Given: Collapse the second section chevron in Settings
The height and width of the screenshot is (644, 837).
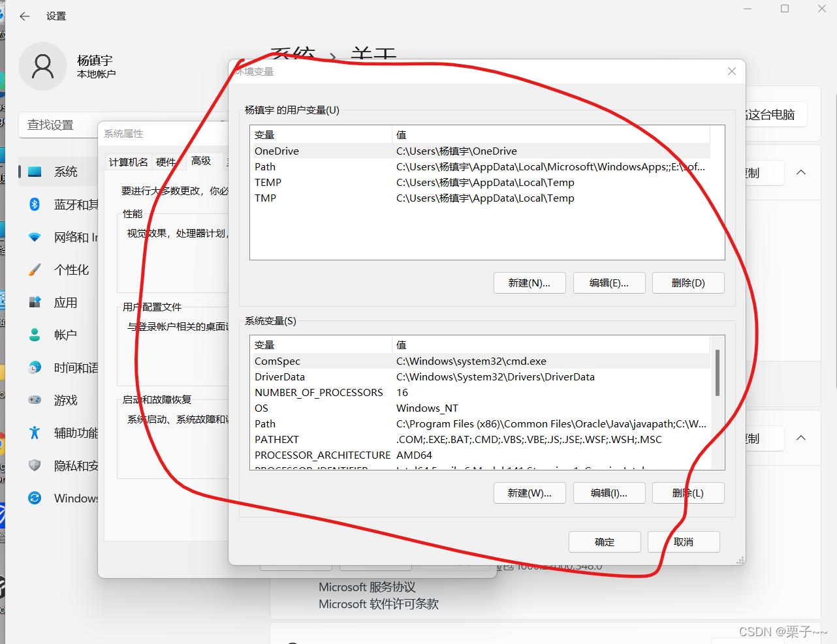Looking at the screenshot, I should pos(801,438).
